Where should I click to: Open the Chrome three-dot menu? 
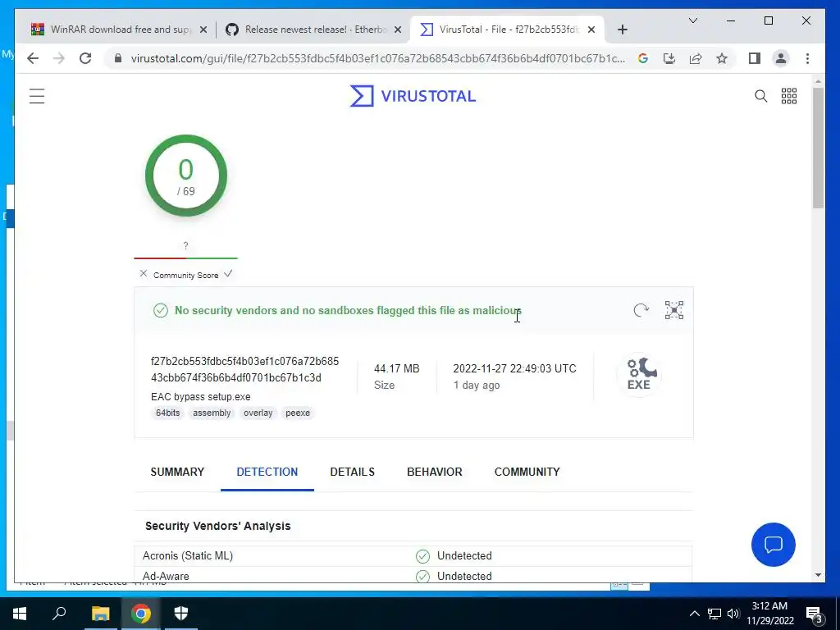[807, 58]
